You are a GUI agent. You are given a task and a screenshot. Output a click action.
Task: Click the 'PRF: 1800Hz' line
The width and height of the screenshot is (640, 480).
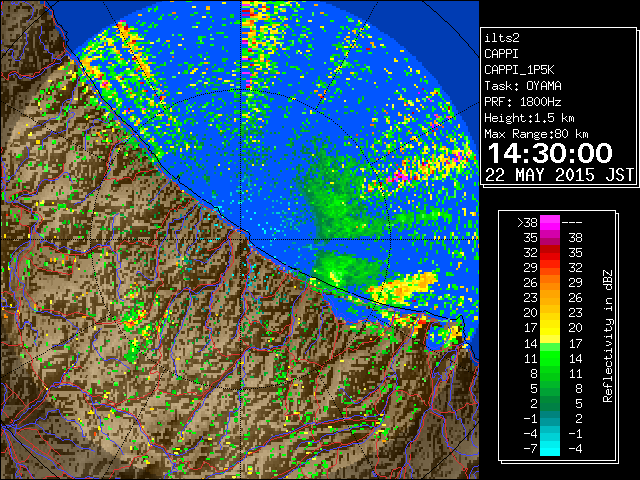point(522,102)
